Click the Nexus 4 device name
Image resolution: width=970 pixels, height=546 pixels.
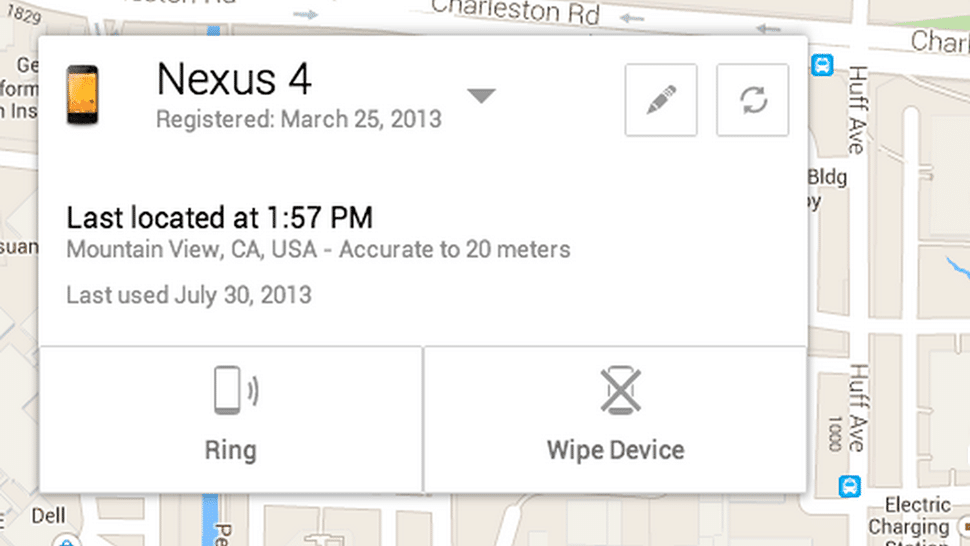234,78
